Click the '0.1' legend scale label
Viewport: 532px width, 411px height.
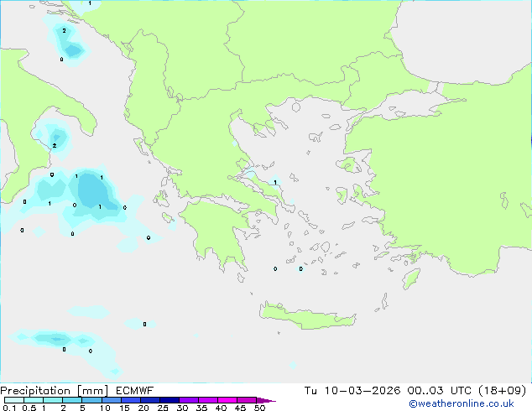pyautogui.click(x=9, y=408)
